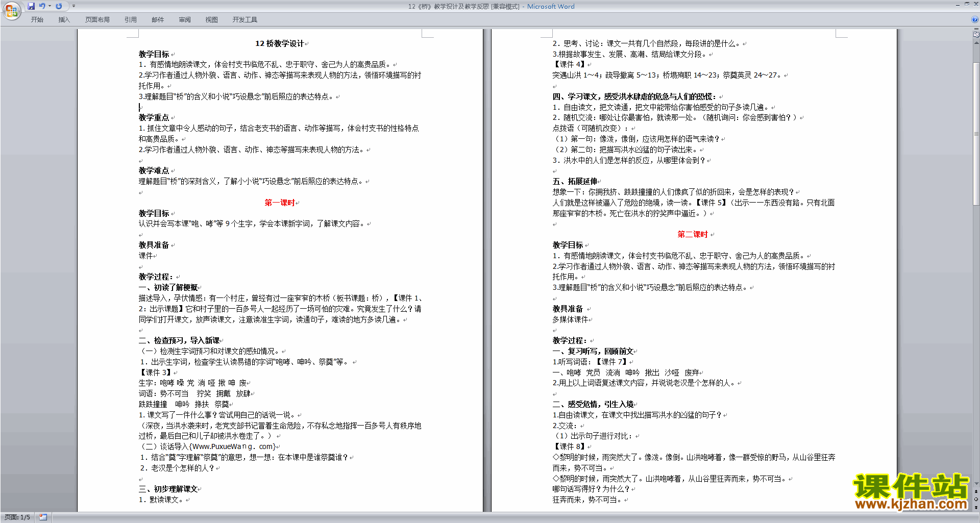Toggle the ruler view button above the scrollbar

pyautogui.click(x=976, y=35)
